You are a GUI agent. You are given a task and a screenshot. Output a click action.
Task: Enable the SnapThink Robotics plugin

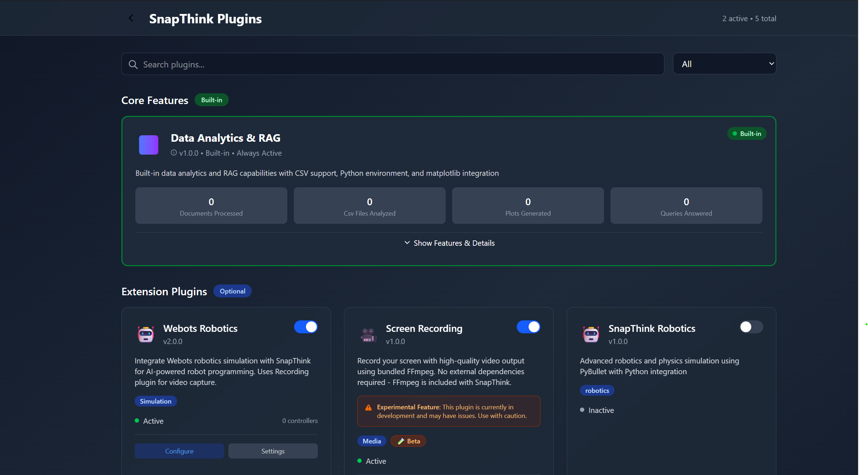point(751,327)
